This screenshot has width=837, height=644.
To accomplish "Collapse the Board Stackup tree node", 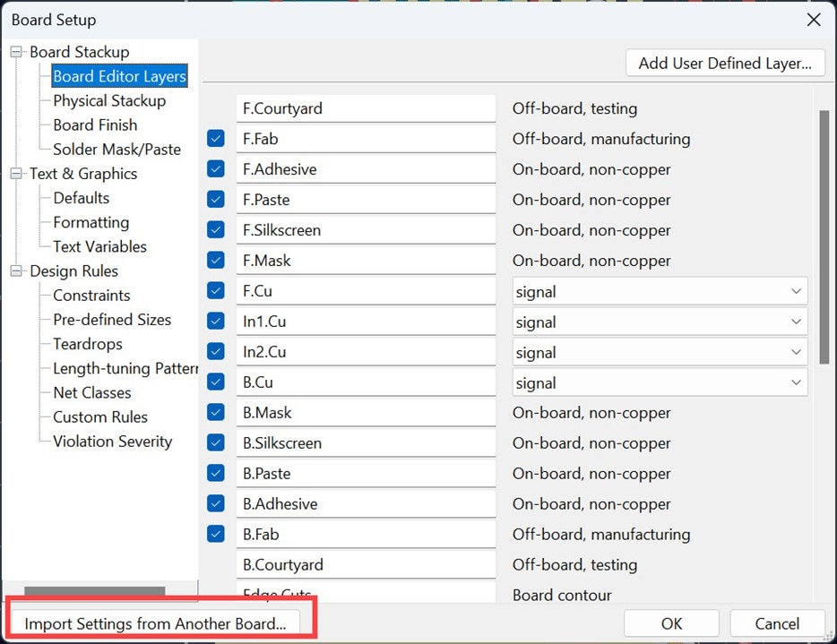I will 16,52.
